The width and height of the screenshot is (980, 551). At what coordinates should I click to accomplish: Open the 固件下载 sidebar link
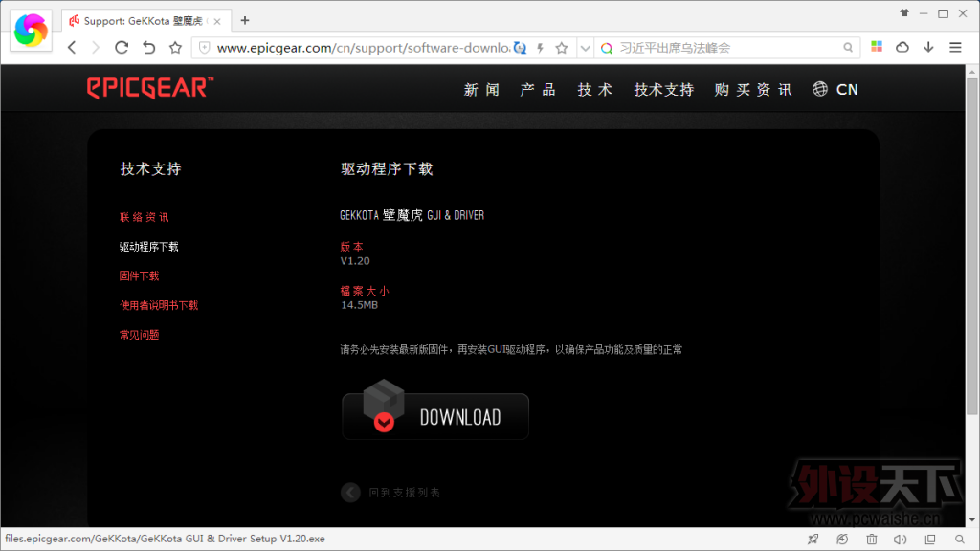pos(139,275)
